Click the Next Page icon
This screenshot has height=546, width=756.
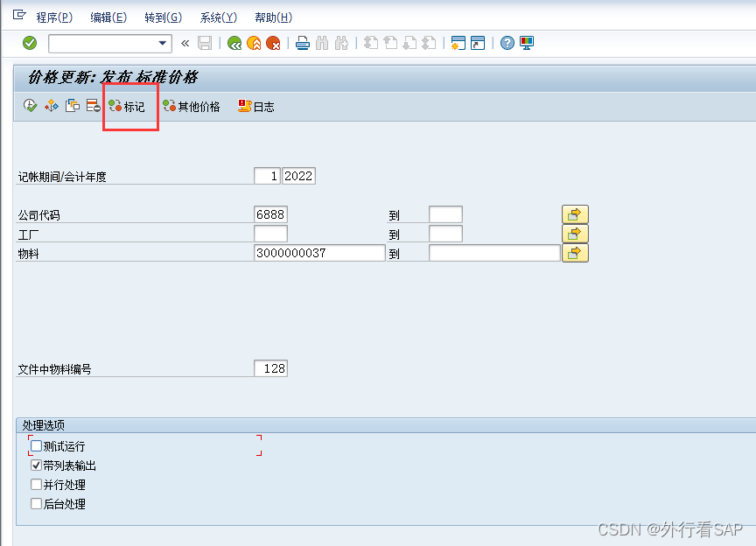(x=409, y=43)
